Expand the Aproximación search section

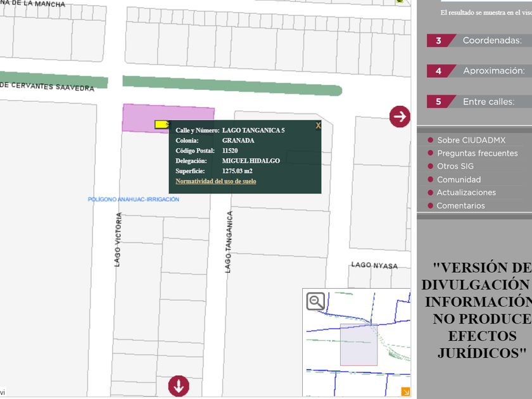point(493,71)
